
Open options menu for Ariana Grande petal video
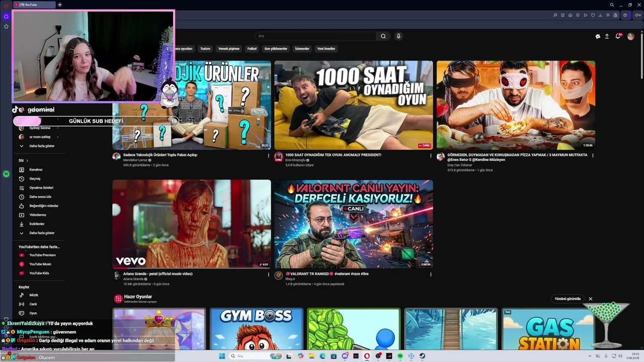pos(268,275)
